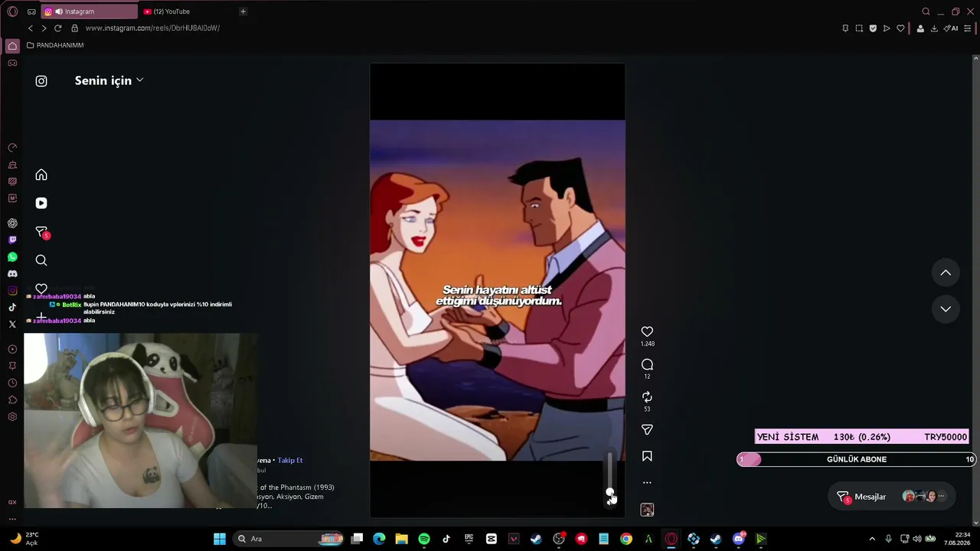Go back with the browser back arrow

click(31, 28)
